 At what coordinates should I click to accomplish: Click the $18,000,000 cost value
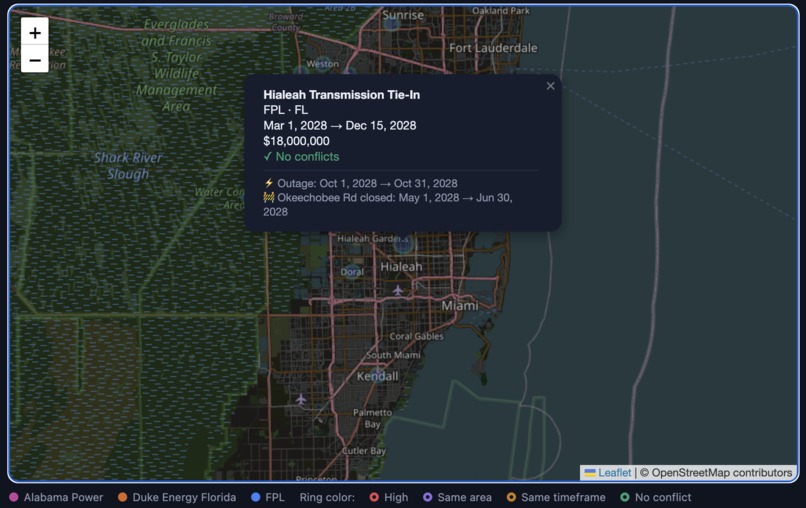coord(296,141)
